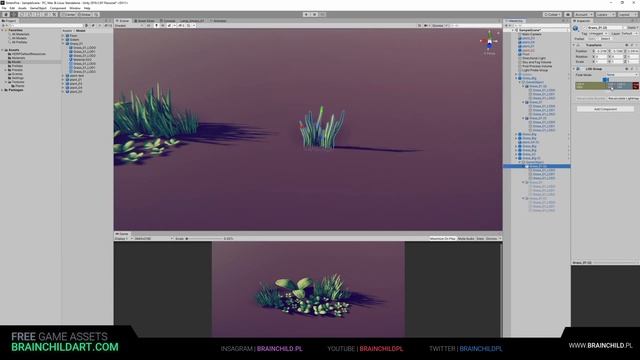The width and height of the screenshot is (640, 360).
Task: Select All Materials under Favorites
Action: click(20, 34)
